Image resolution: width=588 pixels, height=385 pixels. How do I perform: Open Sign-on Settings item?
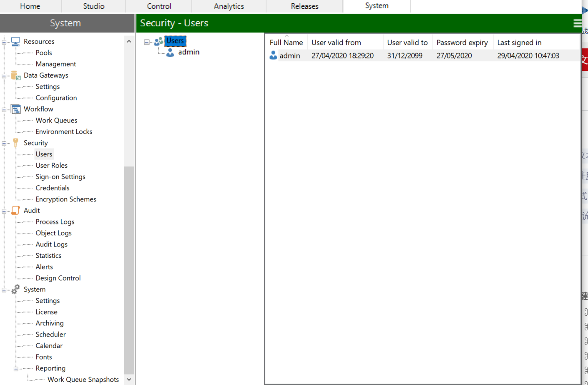tap(60, 176)
